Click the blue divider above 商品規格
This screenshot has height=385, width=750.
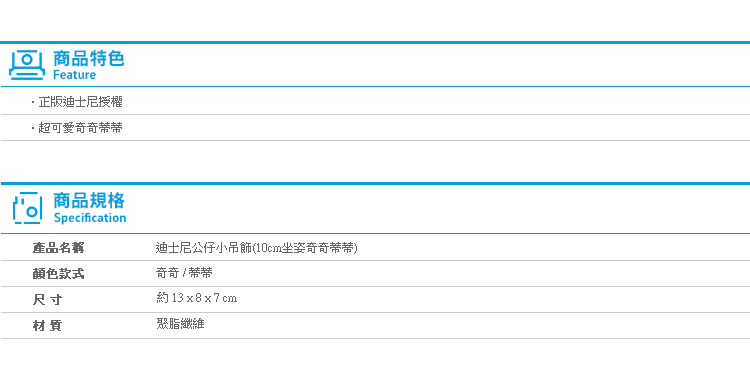click(375, 184)
